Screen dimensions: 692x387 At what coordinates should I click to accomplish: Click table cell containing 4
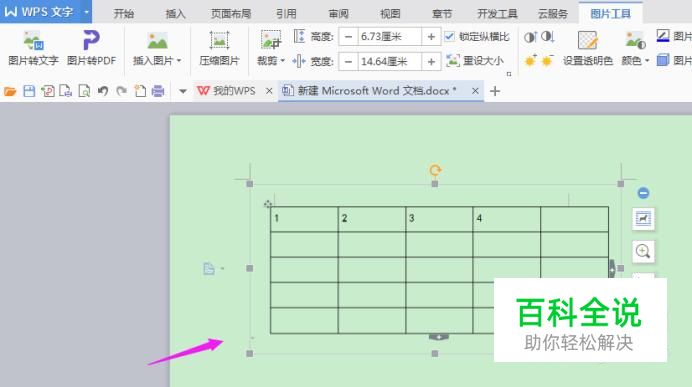pyautogui.click(x=507, y=219)
